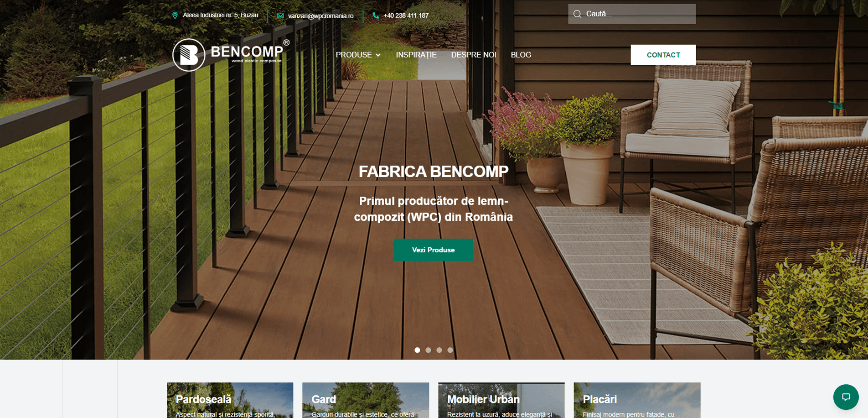Click the location pin icon
Viewport: 868px width, 418px height.
(175, 16)
